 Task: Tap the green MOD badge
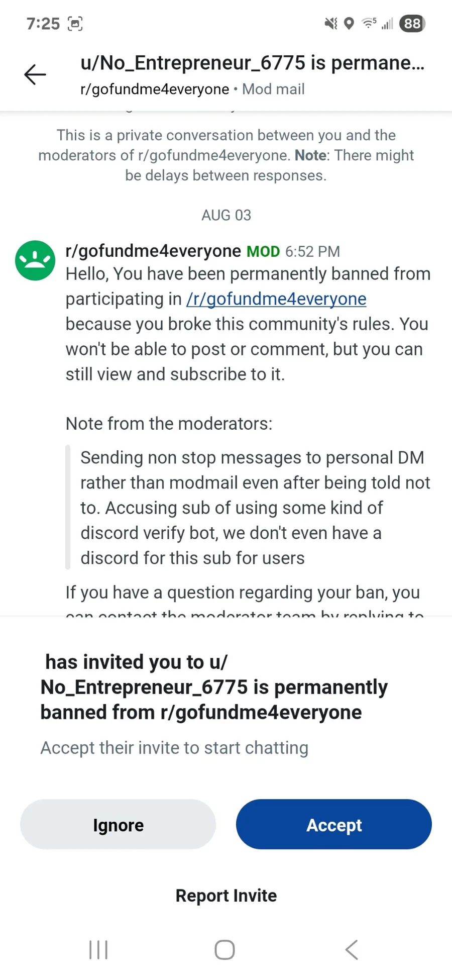(263, 251)
